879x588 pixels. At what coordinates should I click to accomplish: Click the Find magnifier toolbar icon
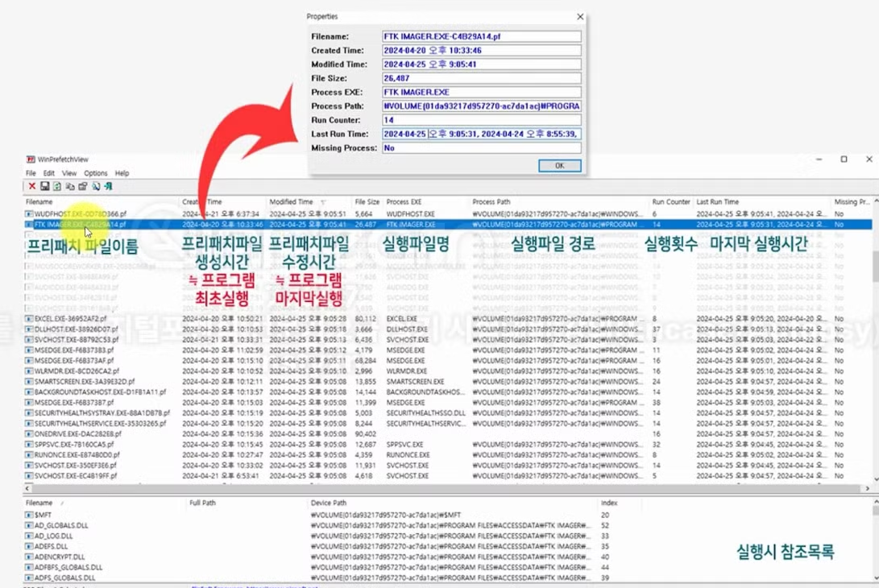[96, 187]
